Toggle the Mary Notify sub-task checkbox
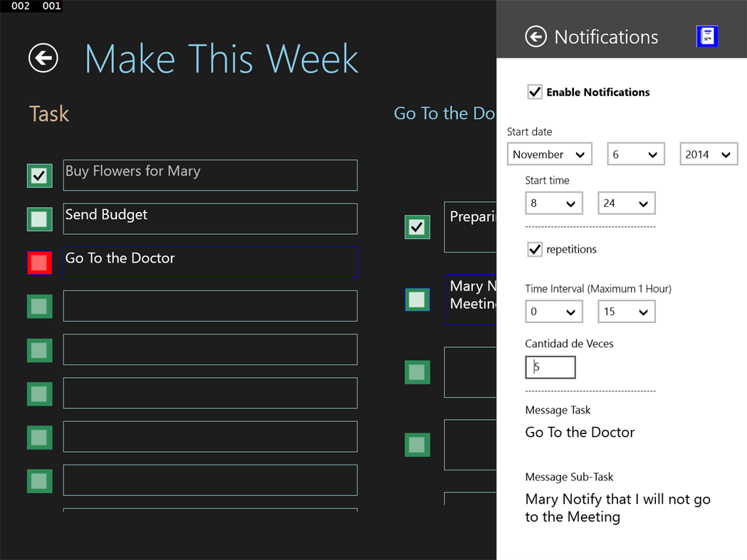The image size is (747, 560). tap(417, 300)
